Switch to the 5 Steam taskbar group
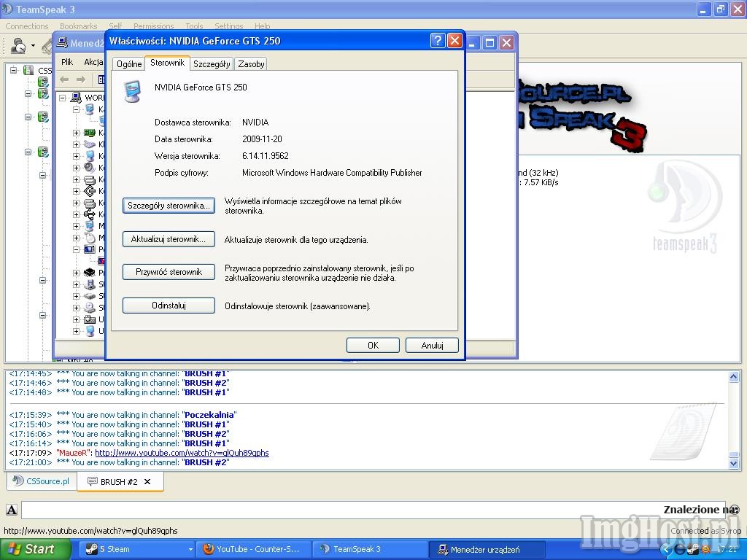 (136, 549)
